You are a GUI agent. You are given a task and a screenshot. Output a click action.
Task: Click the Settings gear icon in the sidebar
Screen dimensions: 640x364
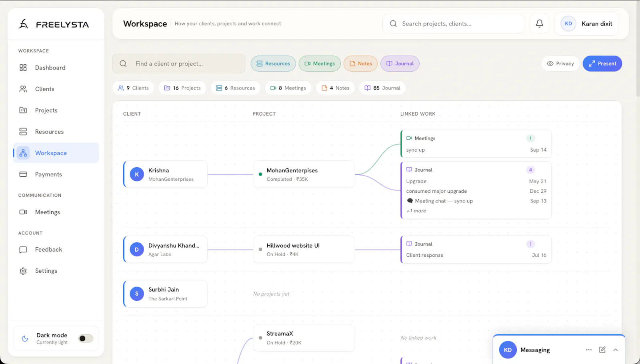point(23,271)
